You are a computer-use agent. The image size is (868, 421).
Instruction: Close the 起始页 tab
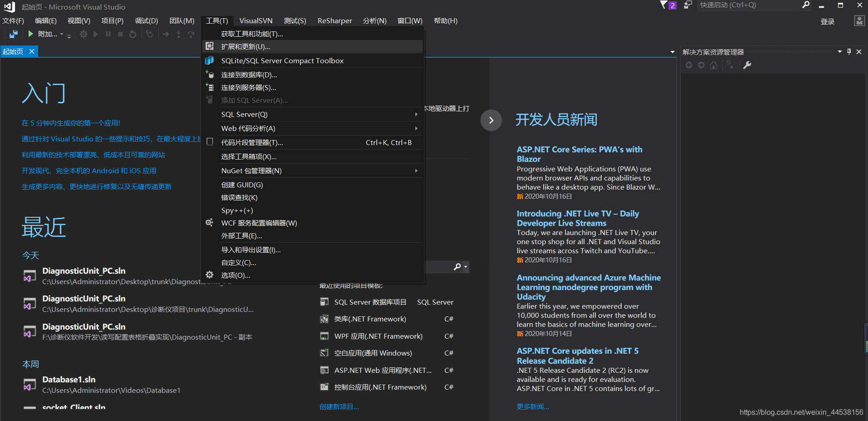[32, 51]
